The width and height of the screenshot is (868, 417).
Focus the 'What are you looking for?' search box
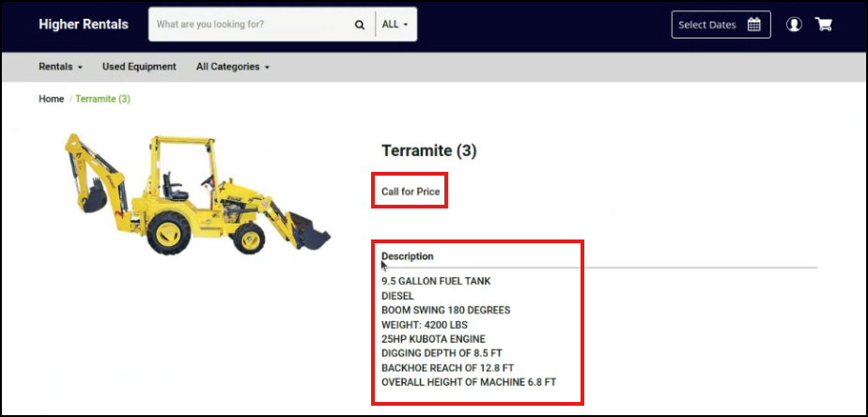tap(249, 25)
